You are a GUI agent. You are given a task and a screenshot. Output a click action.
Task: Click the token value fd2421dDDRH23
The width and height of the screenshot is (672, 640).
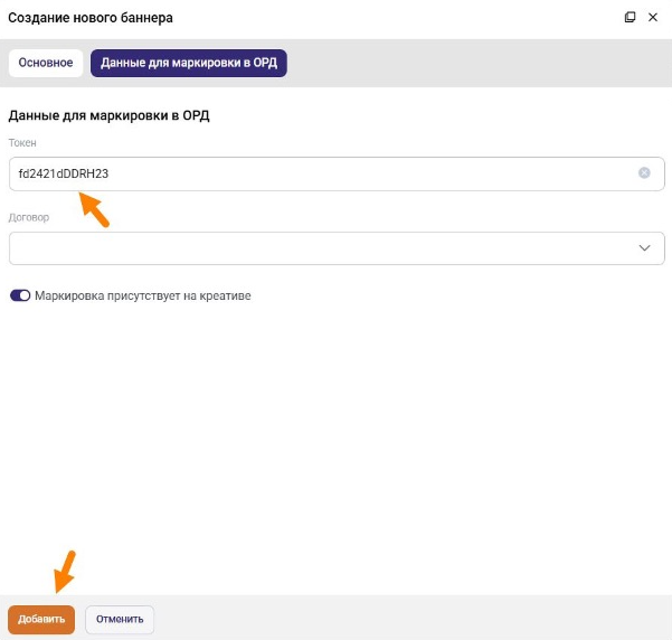click(x=63, y=173)
